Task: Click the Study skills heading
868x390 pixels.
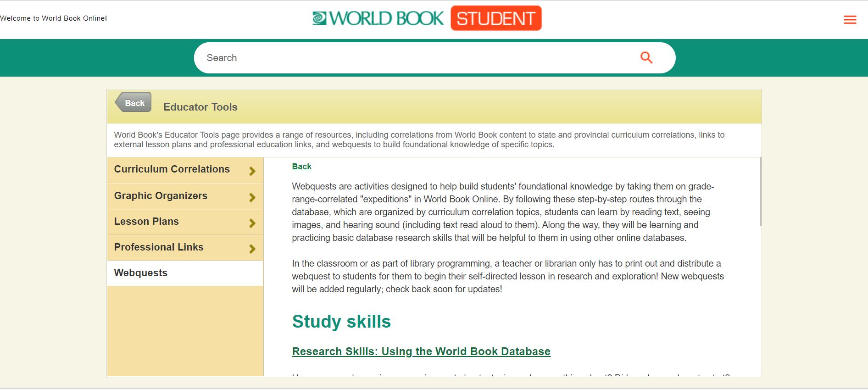Action: click(x=341, y=321)
